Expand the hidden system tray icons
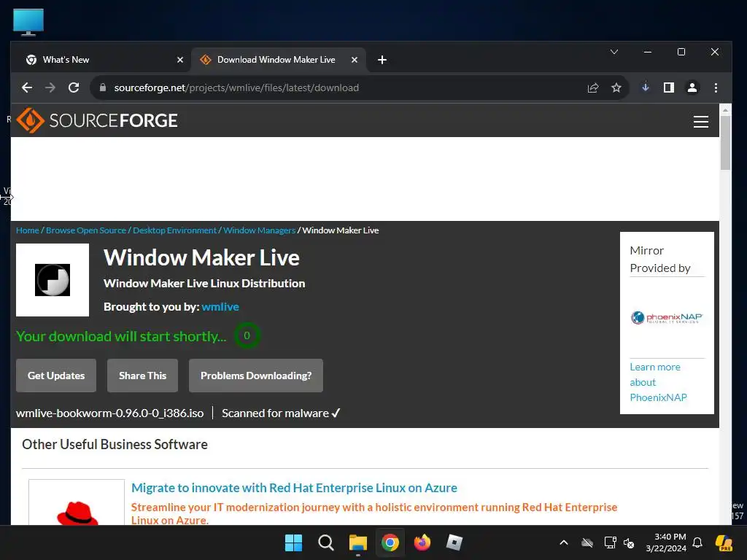 click(x=564, y=542)
